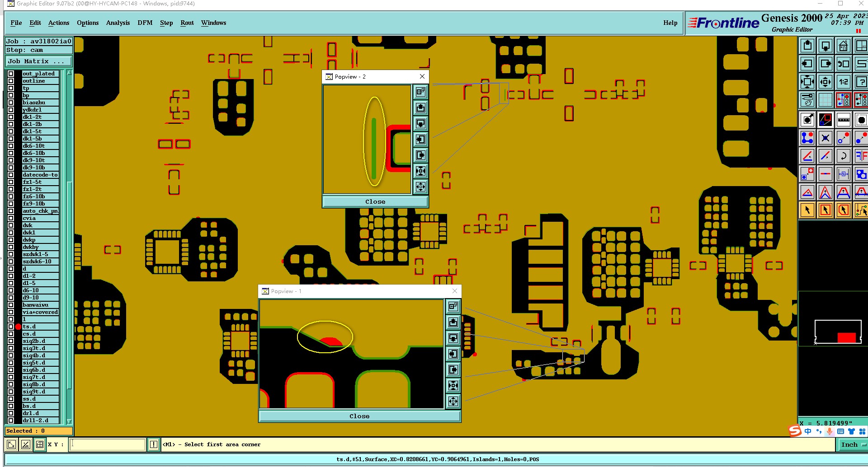This screenshot has height=467, width=868.
Task: Open the Edit menu
Action: [x=35, y=23]
